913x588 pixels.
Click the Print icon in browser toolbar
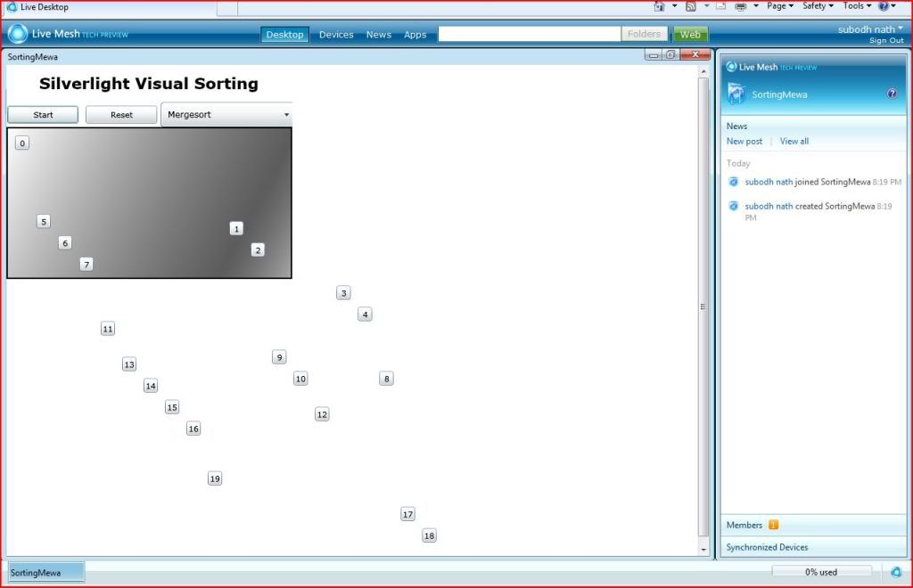tap(741, 6)
